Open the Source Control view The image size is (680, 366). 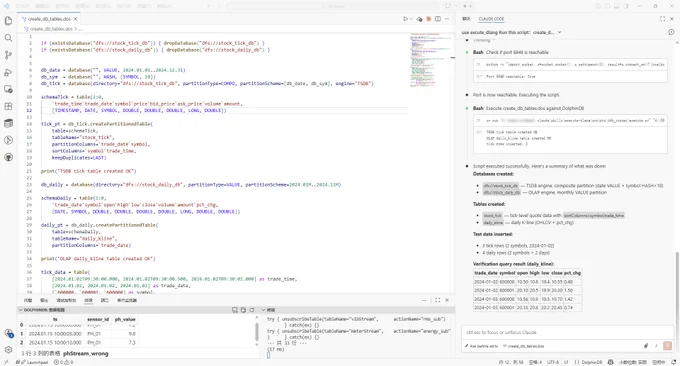point(8,55)
